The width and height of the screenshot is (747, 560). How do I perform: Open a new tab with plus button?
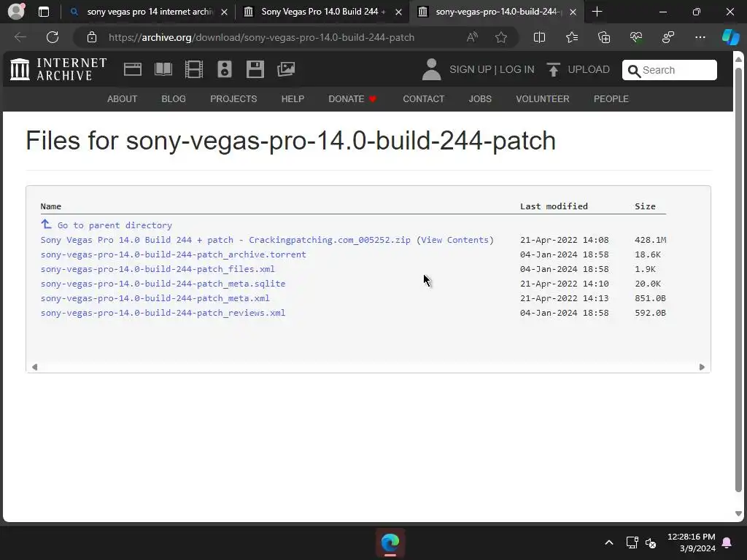point(597,12)
